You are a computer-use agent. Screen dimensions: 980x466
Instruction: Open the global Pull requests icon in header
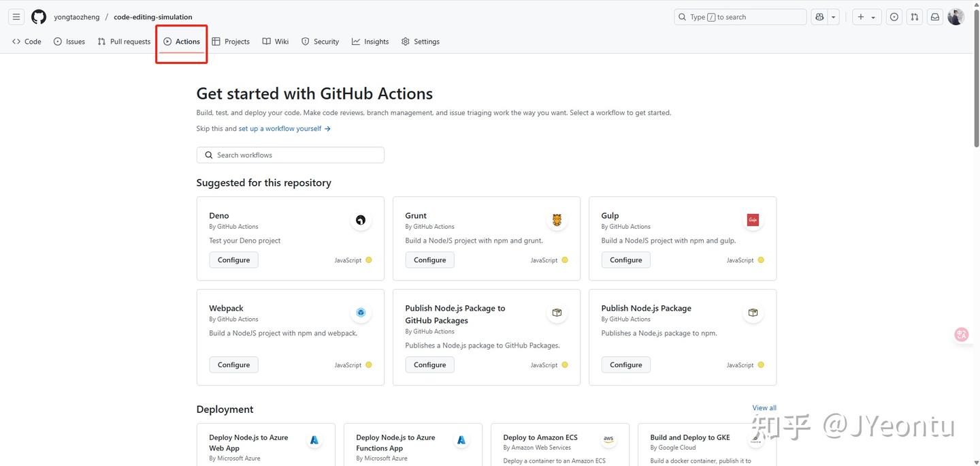[915, 17]
